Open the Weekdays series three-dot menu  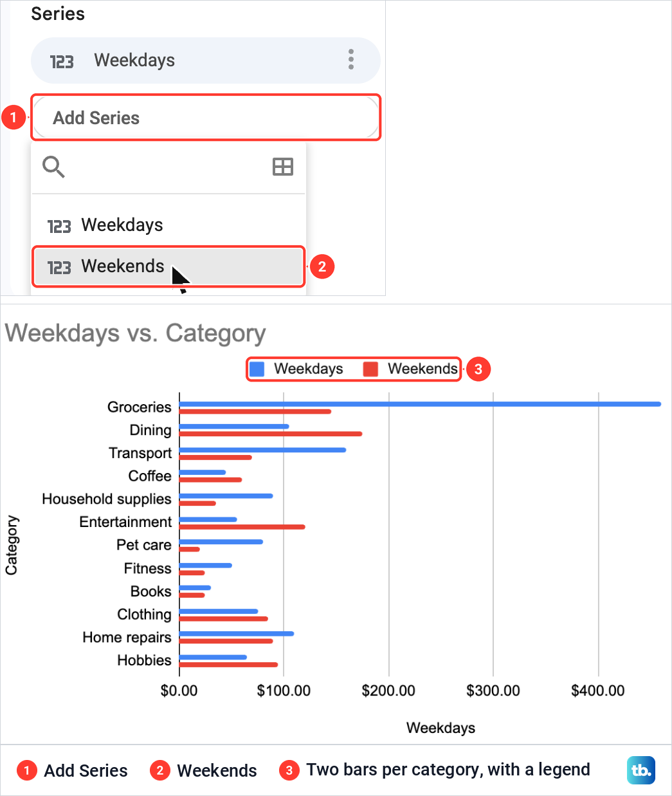[x=350, y=59]
